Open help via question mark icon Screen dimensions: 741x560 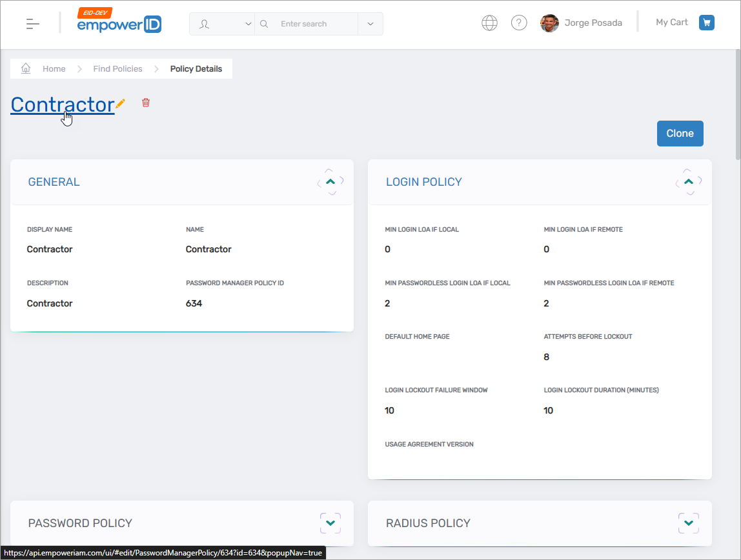pos(519,23)
